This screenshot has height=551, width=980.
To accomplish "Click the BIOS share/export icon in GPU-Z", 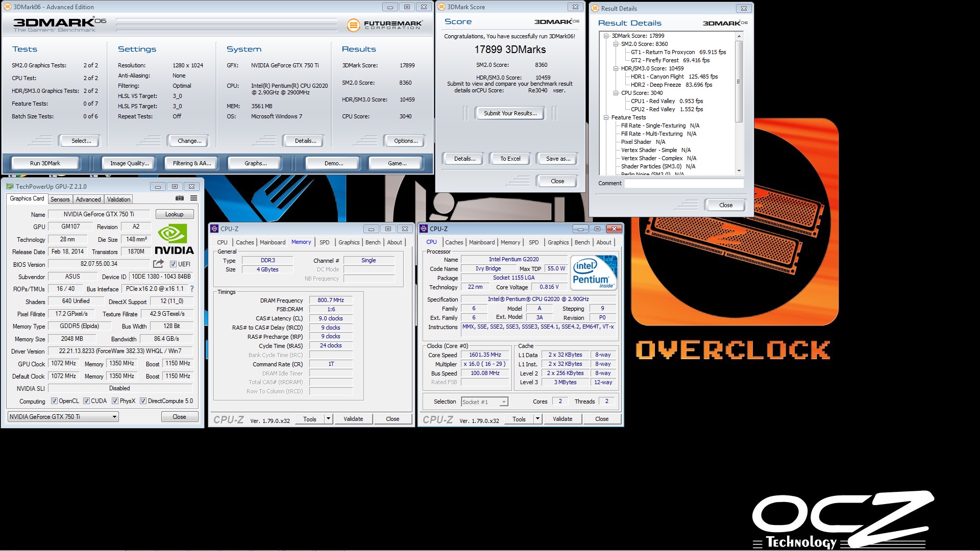I will [x=158, y=264].
